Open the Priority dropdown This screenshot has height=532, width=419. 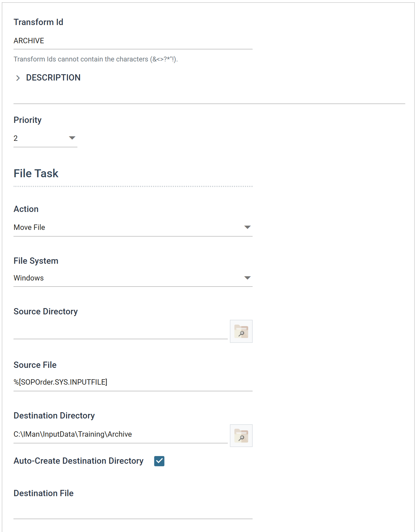tap(46, 138)
